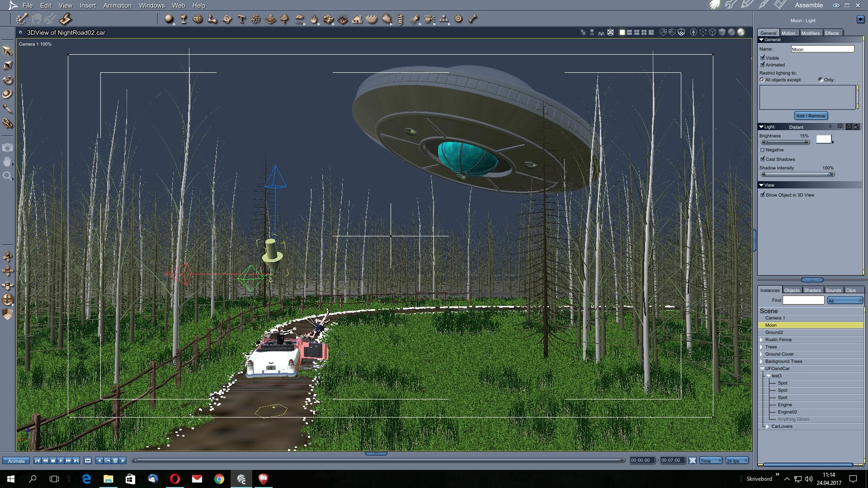This screenshot has height=488, width=868.
Task: Select the Text tool in the toolbar
Action: point(241,19)
